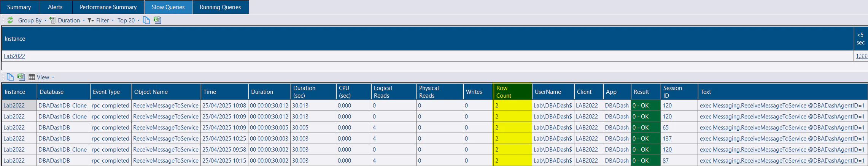Click the Result column header
The image size is (868, 166).
tap(645, 92)
